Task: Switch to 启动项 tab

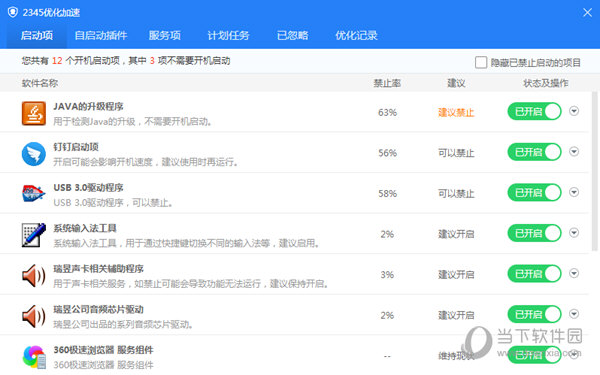Action: [37, 36]
